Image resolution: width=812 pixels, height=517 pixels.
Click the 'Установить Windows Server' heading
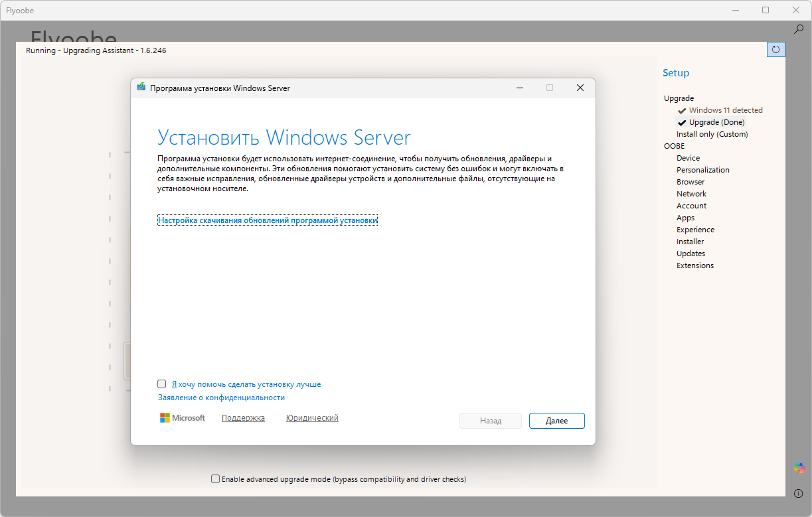coord(284,137)
